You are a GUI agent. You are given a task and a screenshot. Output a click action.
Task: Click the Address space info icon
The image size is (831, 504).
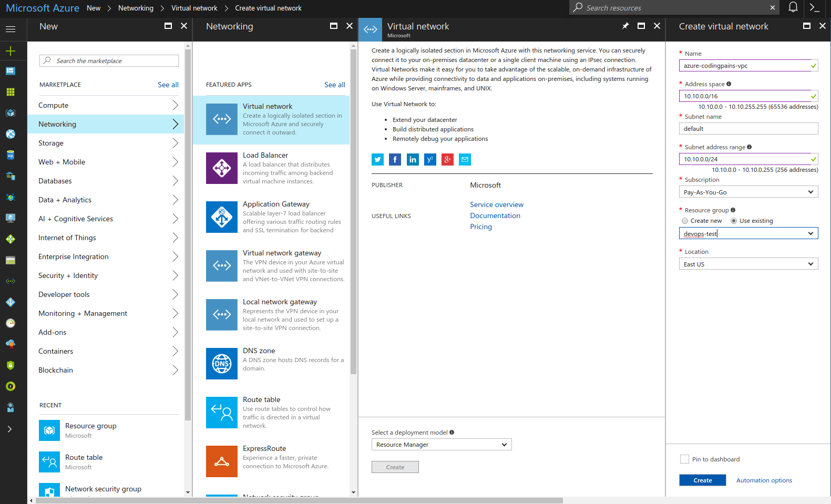tap(729, 84)
